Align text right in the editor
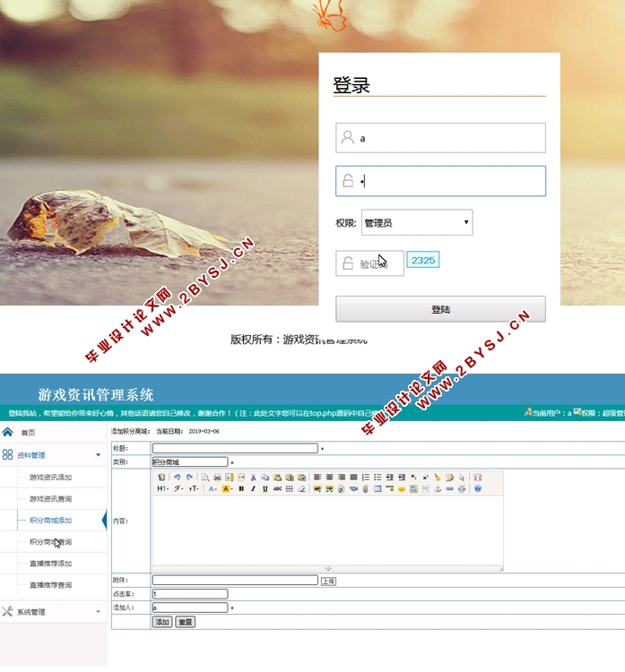Viewport: 625px width, 672px height. [342, 477]
